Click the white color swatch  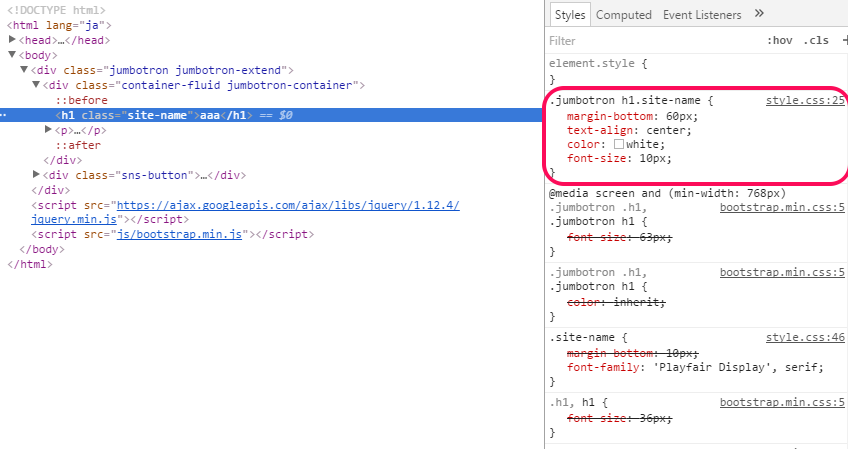[x=619, y=144]
